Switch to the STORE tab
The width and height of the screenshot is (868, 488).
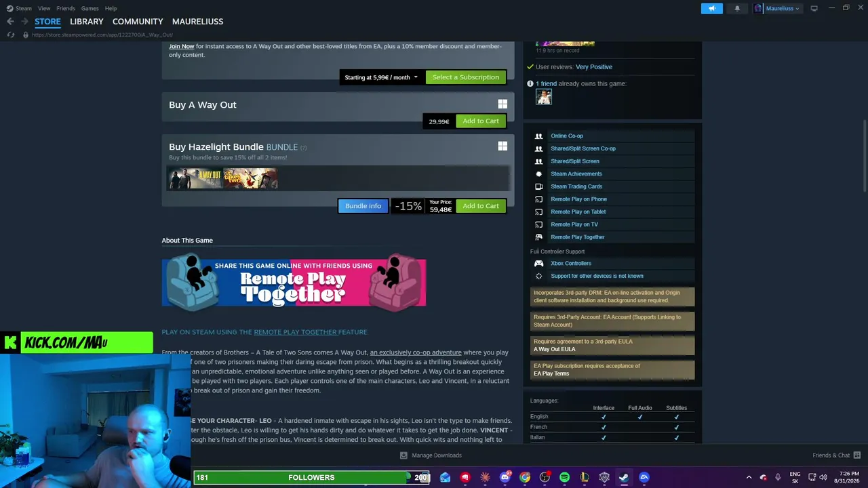coord(47,22)
